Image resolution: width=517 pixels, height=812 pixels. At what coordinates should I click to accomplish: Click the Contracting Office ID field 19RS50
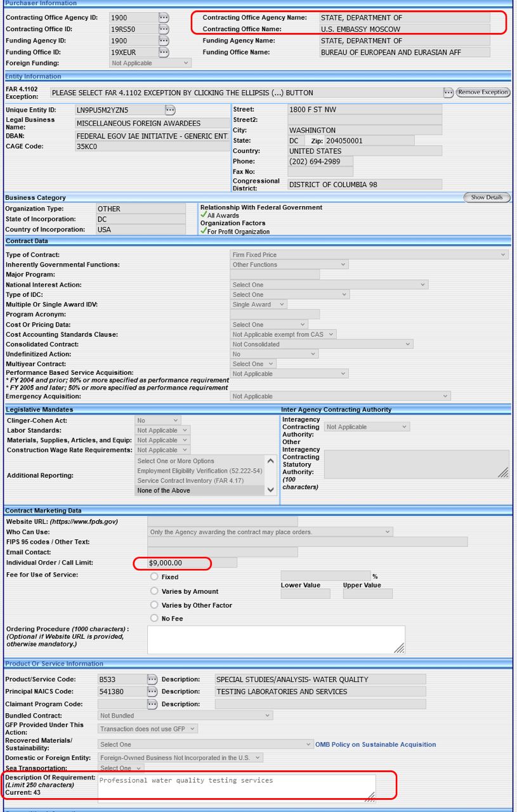click(133, 29)
